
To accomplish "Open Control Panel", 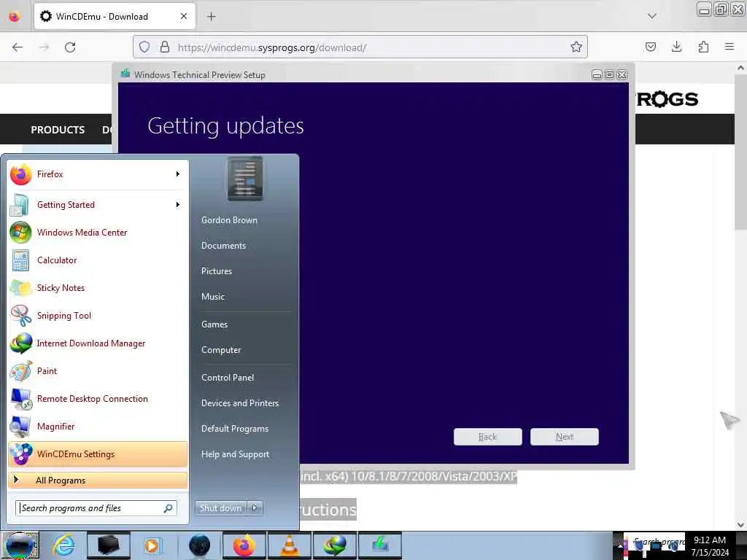I will tap(228, 378).
